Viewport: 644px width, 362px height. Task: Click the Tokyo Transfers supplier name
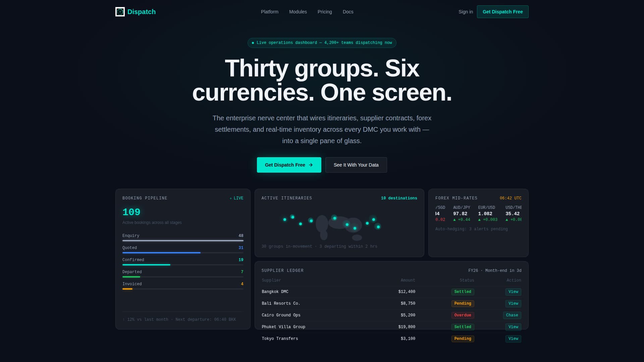coord(280,339)
